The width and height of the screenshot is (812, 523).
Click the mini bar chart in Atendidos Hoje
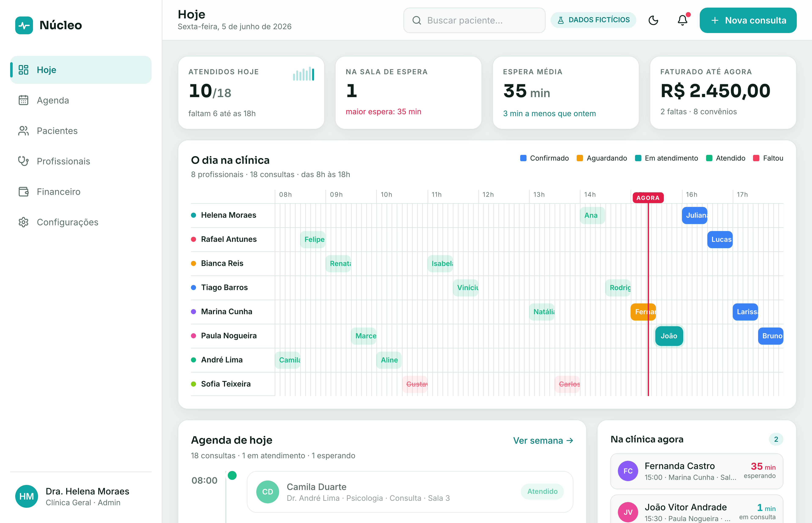(x=303, y=74)
